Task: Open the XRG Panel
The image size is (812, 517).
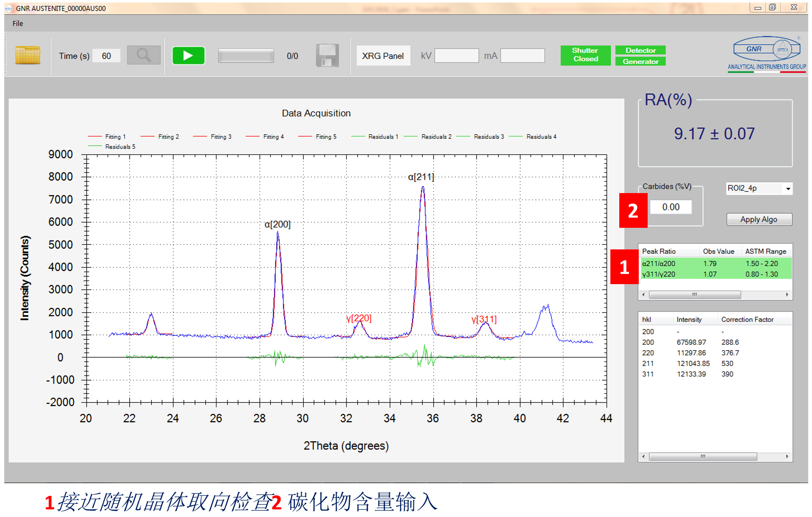Action: 383,56
